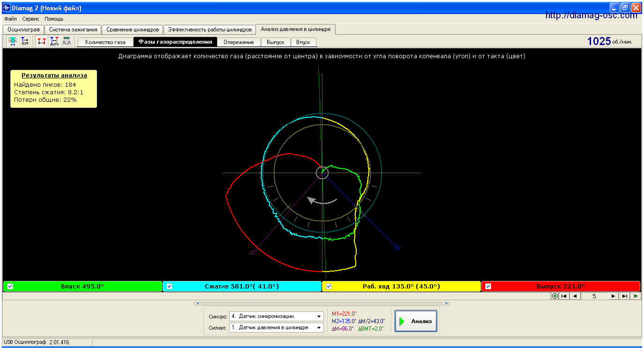Select Анализ давления в цилиндре tab
Viewport: 644px width, 348px height.
[296, 29]
